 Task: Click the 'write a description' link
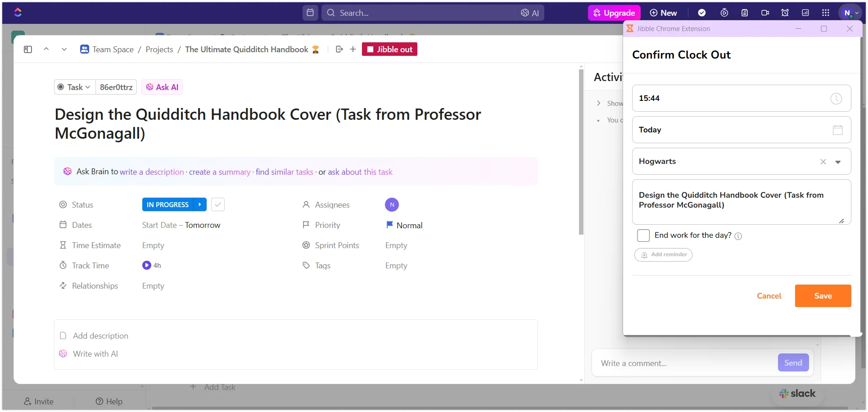(152, 172)
